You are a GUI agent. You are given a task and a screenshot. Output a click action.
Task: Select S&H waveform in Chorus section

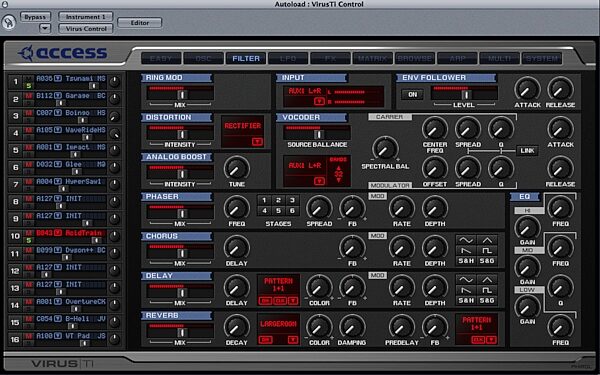point(466,261)
